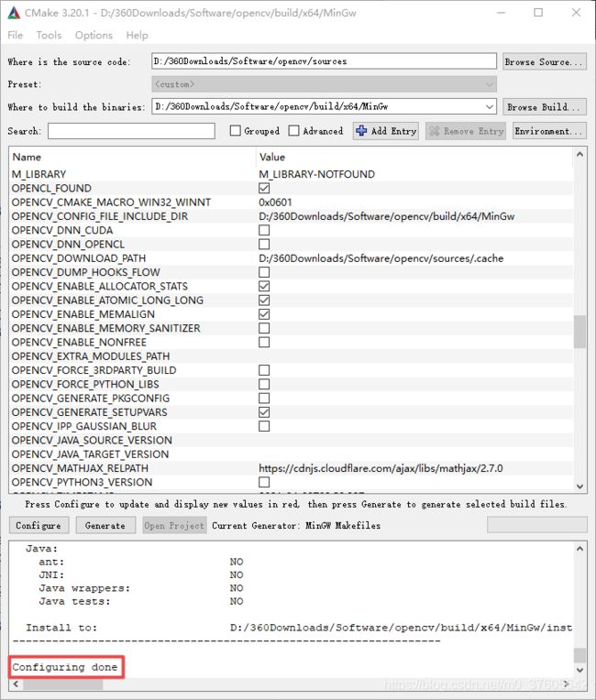
Task: Select the 0x0601 WINNT macro value
Action: [x=275, y=202]
